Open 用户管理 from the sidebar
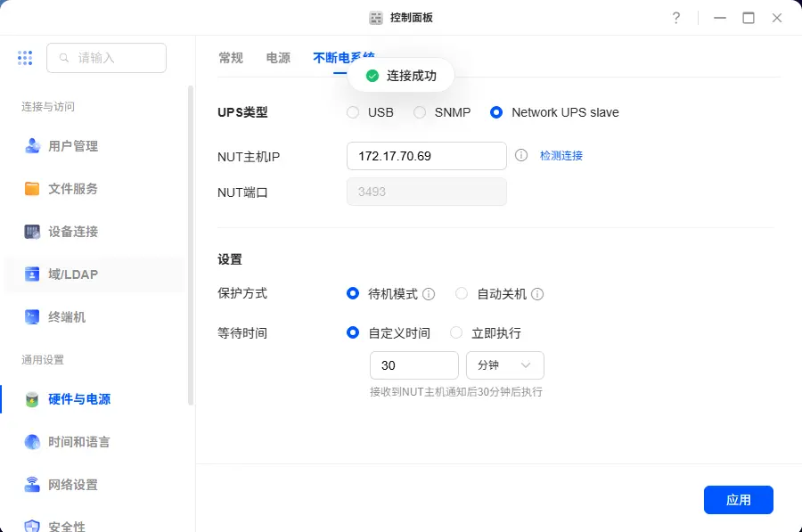 click(x=73, y=146)
